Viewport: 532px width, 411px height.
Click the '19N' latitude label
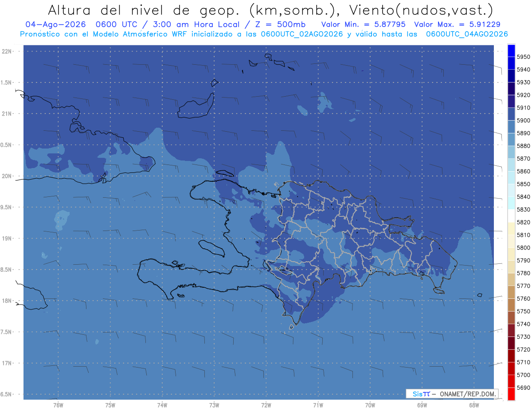(x=8, y=239)
